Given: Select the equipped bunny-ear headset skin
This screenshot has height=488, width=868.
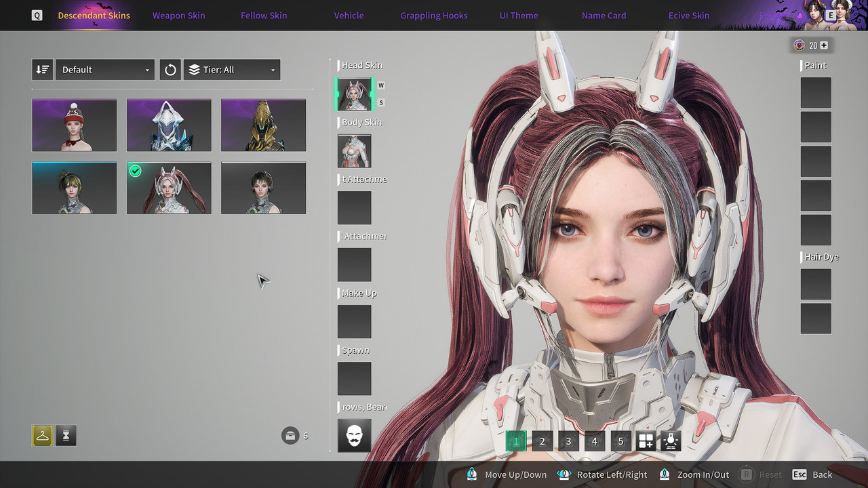Looking at the screenshot, I should pyautogui.click(x=169, y=188).
